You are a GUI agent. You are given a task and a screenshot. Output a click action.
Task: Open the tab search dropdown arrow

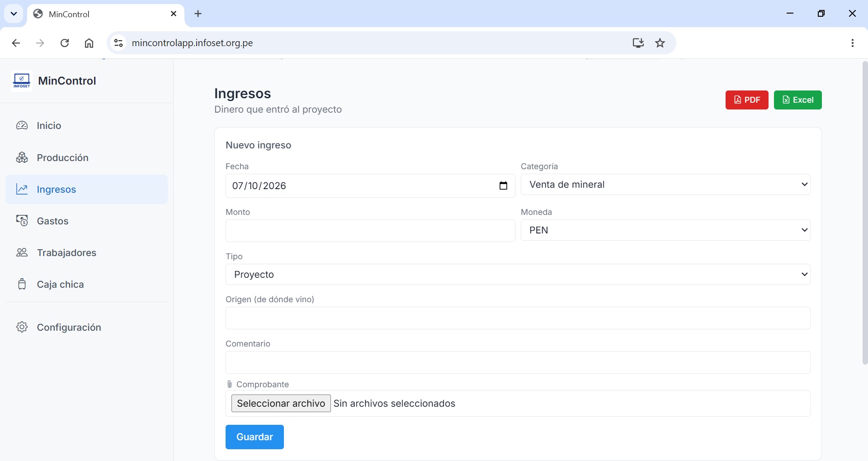(x=14, y=14)
